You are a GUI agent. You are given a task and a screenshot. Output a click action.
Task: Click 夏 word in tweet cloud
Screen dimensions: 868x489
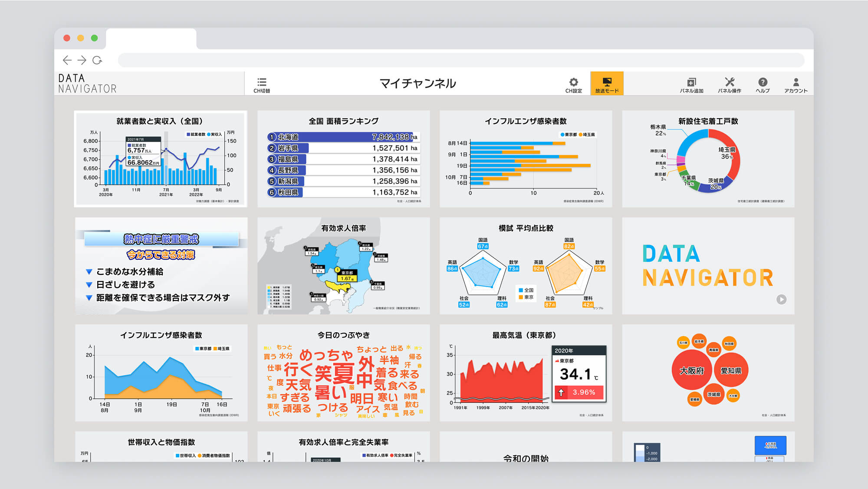[x=343, y=374]
